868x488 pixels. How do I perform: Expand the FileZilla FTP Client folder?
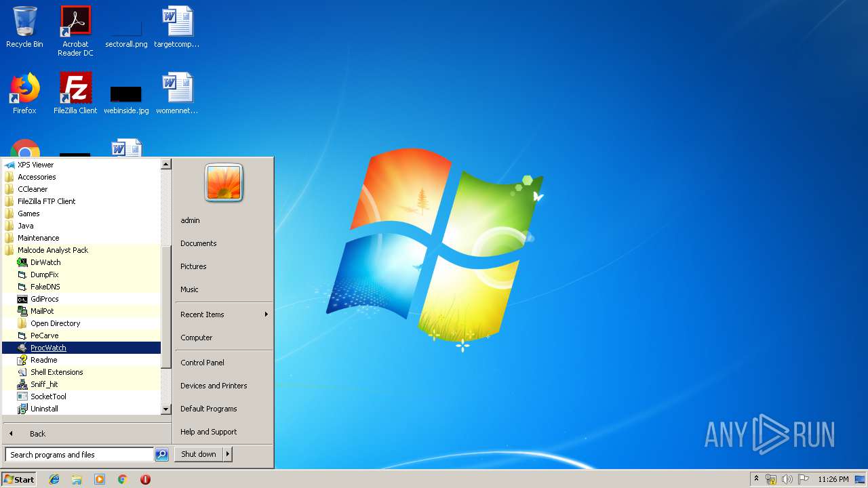coord(81,201)
